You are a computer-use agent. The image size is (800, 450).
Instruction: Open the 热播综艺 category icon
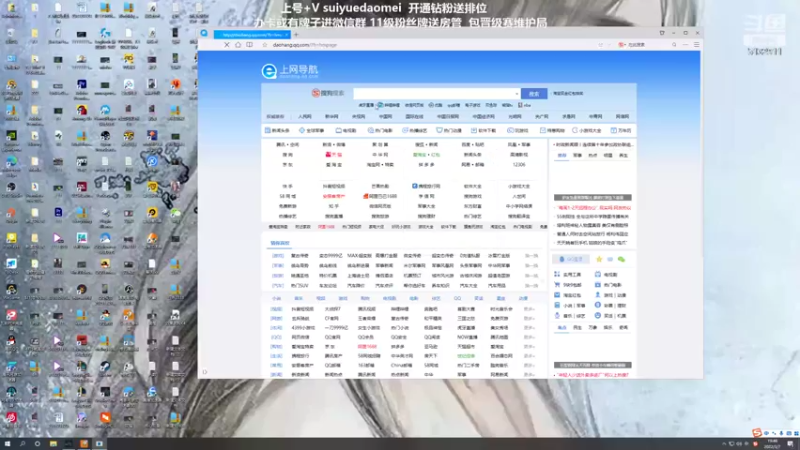pos(414,131)
